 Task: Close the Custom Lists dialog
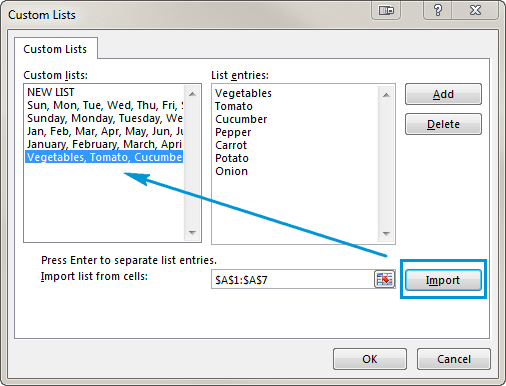pyautogui.click(x=475, y=10)
